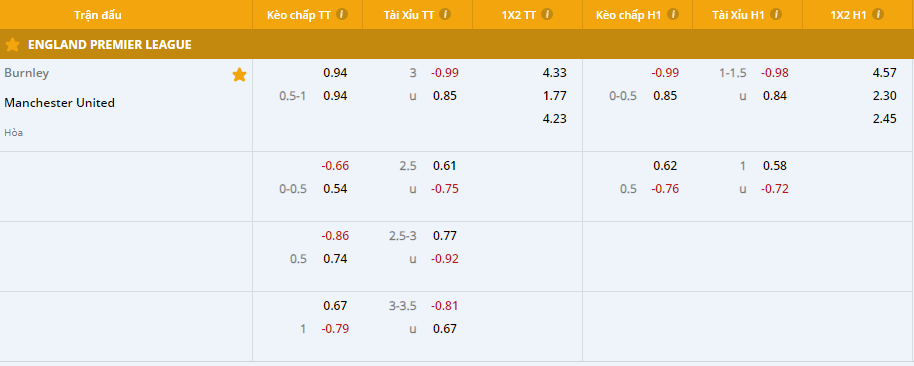The image size is (914, 366).
Task: Click info icon beside 1X2 H1
Action: pos(878,15)
